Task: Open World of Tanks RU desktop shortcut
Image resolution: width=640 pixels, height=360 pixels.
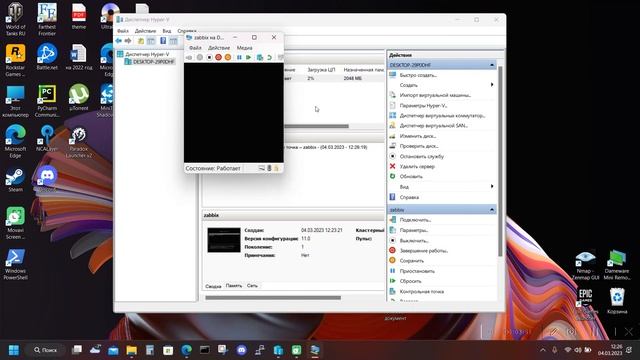Action: (x=16, y=18)
